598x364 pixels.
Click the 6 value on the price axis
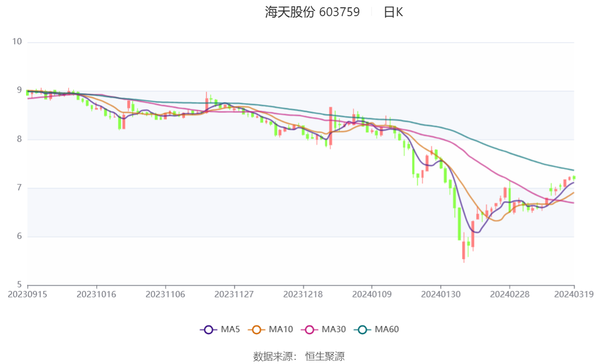pos(19,236)
